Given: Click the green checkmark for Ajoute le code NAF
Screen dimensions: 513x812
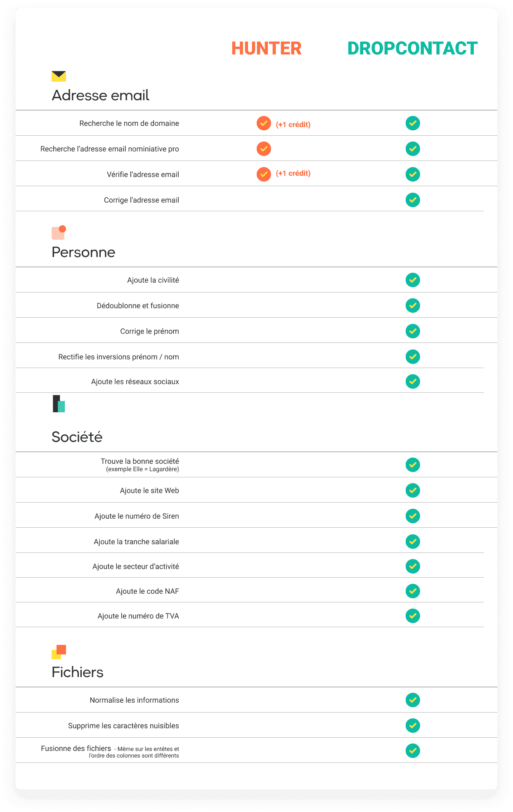Looking at the screenshot, I should pyautogui.click(x=412, y=591).
